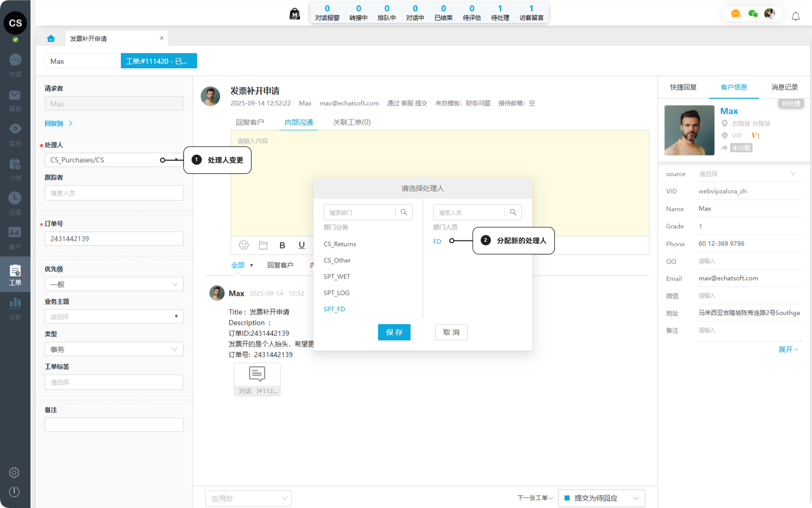Expand customer info with 展开 link
This screenshot has height=508, width=812.
[x=788, y=349]
